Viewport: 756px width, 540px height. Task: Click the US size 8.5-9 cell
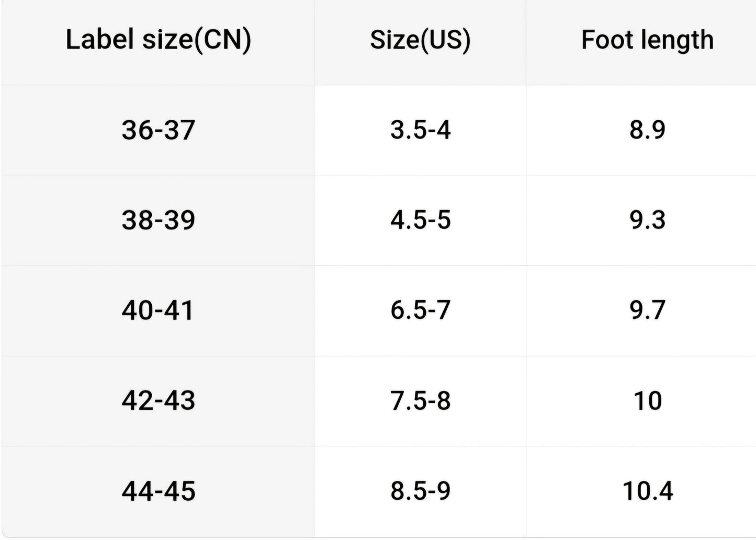[420, 491]
